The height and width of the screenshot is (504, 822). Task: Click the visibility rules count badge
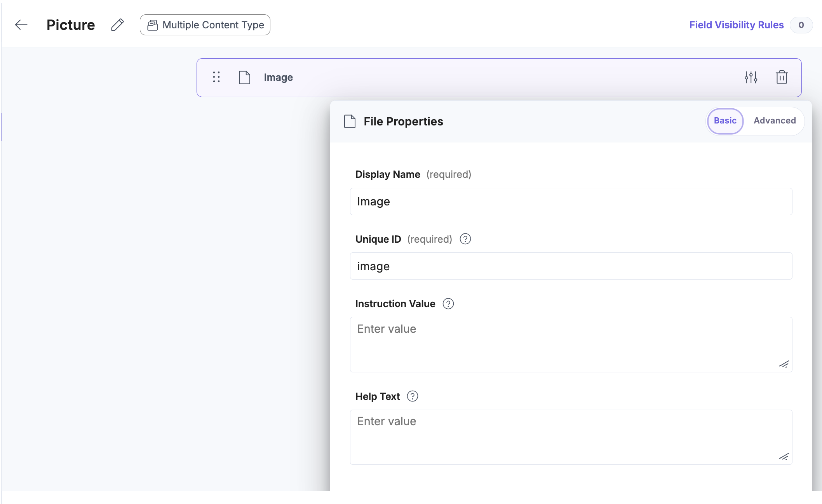[801, 25]
